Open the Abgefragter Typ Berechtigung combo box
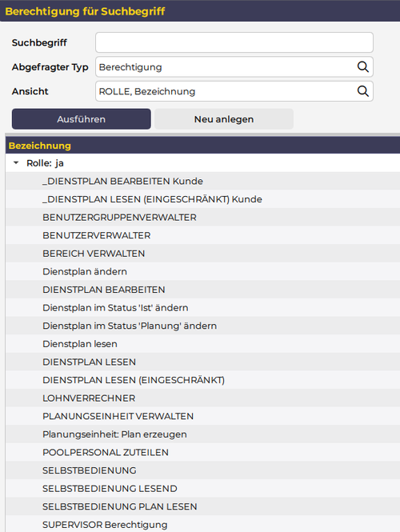The width and height of the screenshot is (400, 532). (x=234, y=67)
